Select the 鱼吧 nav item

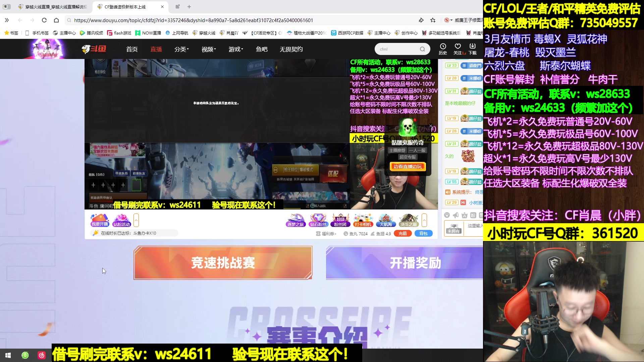pyautogui.click(x=262, y=49)
